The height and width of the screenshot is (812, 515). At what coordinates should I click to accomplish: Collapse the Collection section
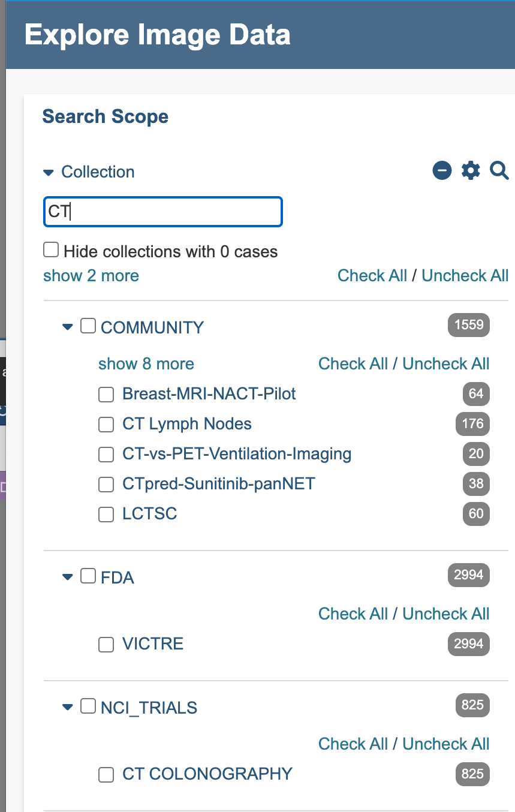[49, 172]
